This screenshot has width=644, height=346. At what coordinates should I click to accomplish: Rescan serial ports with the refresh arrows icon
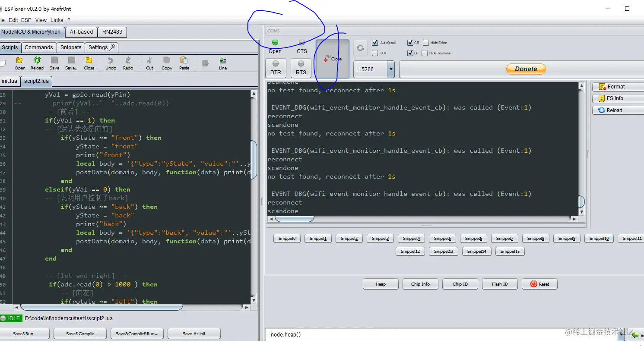pyautogui.click(x=360, y=48)
